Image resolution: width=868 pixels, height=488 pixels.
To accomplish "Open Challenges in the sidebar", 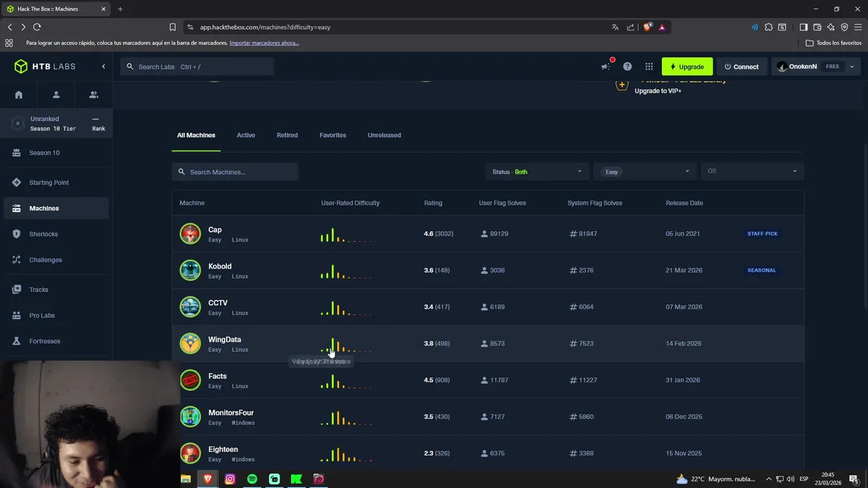I will click(56, 260).
